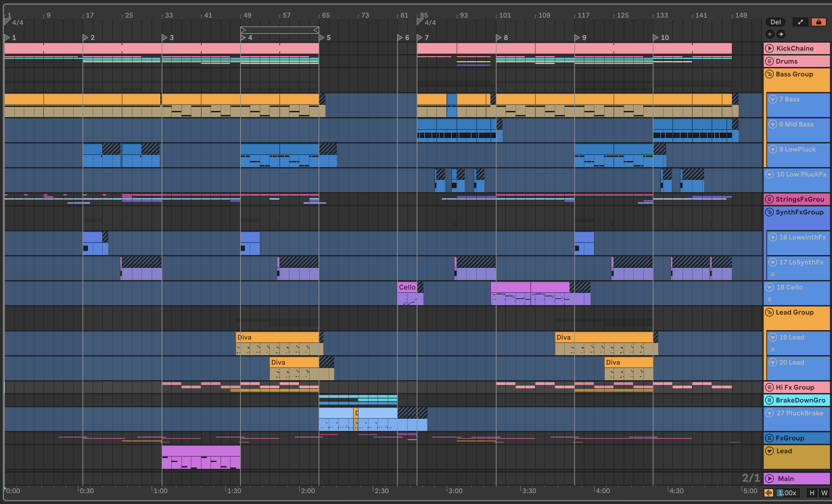Toggle the automation lock envelopes button
Screen dimensions: 832x504
[818, 22]
